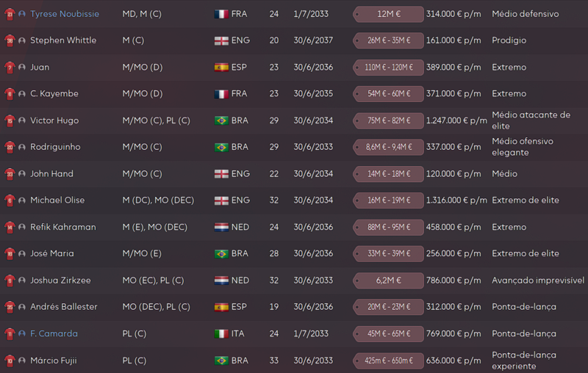Click the Brazil flag in Rodriguinho's row
The image size is (588, 373).
[221, 147]
